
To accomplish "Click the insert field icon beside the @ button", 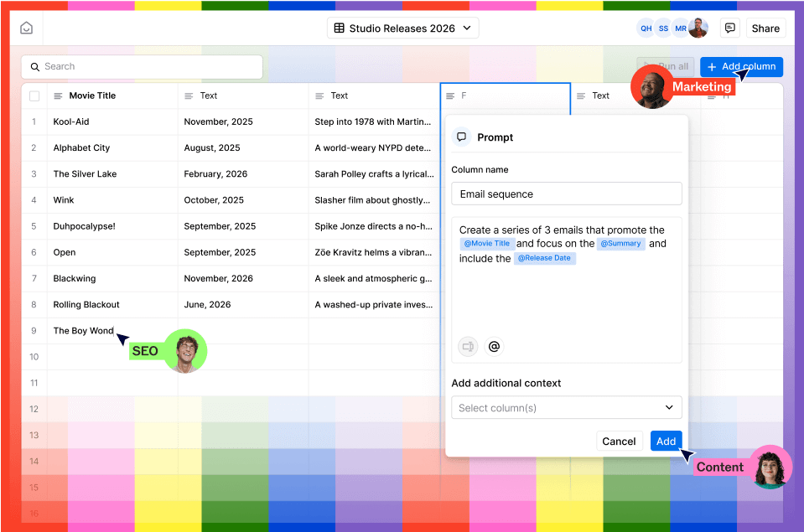I will [468, 347].
